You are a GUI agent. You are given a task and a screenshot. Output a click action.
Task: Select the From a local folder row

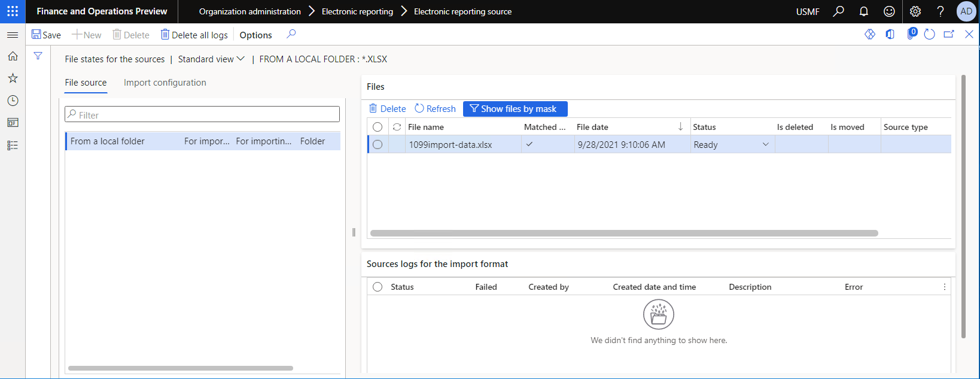(x=202, y=141)
